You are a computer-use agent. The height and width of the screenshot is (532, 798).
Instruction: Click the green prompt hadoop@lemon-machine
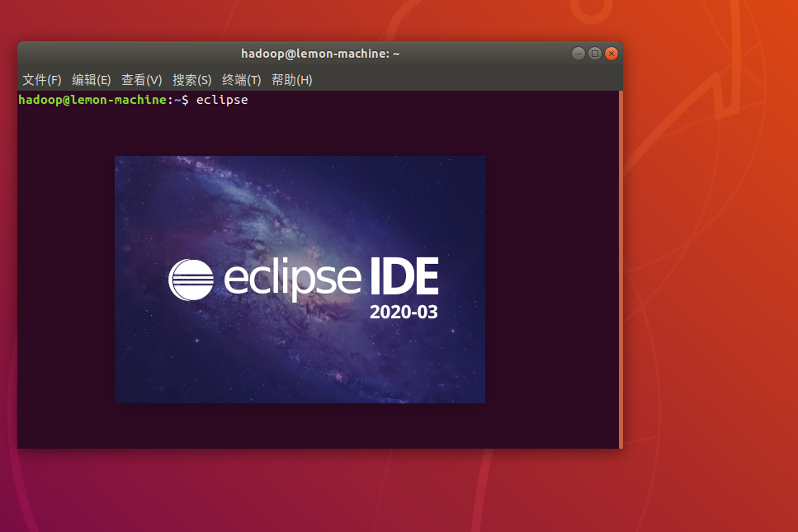(92, 100)
